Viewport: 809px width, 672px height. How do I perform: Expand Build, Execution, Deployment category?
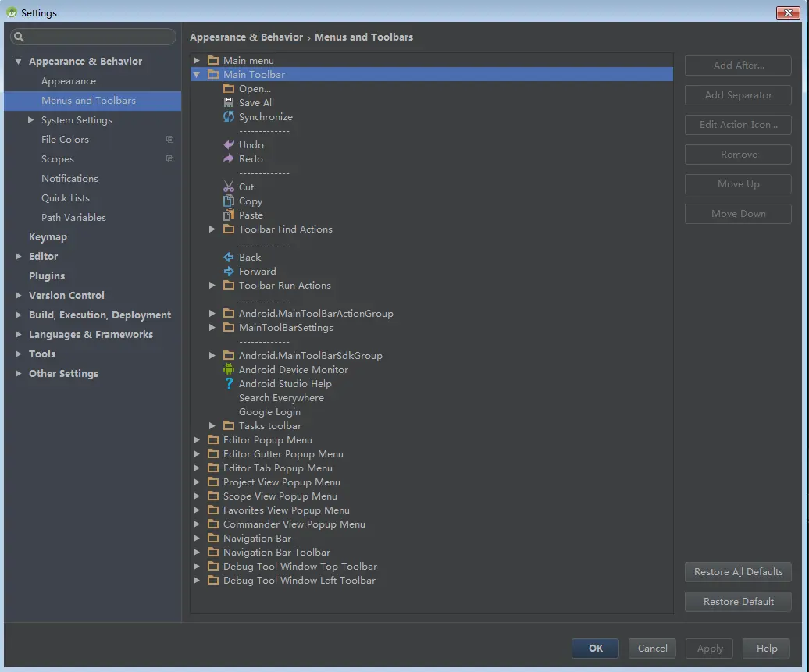(19, 315)
